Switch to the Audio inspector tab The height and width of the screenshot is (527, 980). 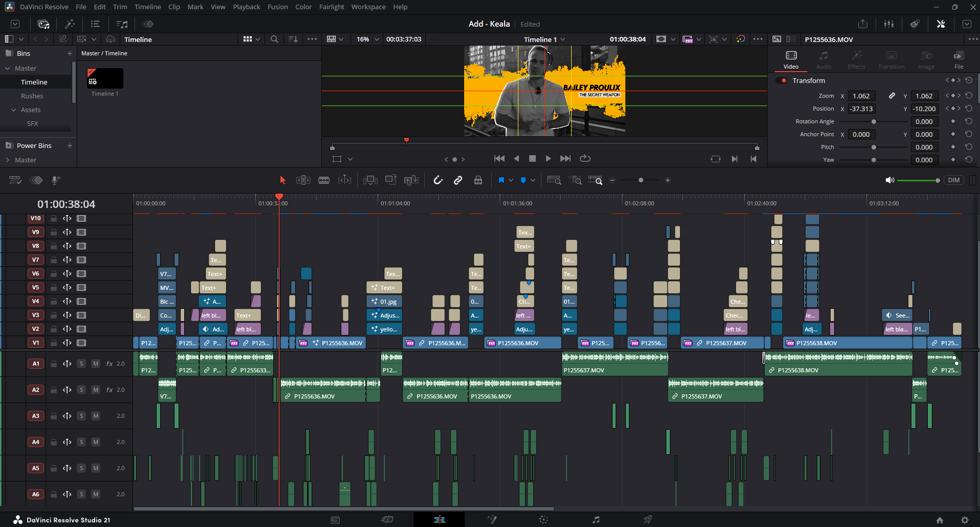click(x=823, y=60)
